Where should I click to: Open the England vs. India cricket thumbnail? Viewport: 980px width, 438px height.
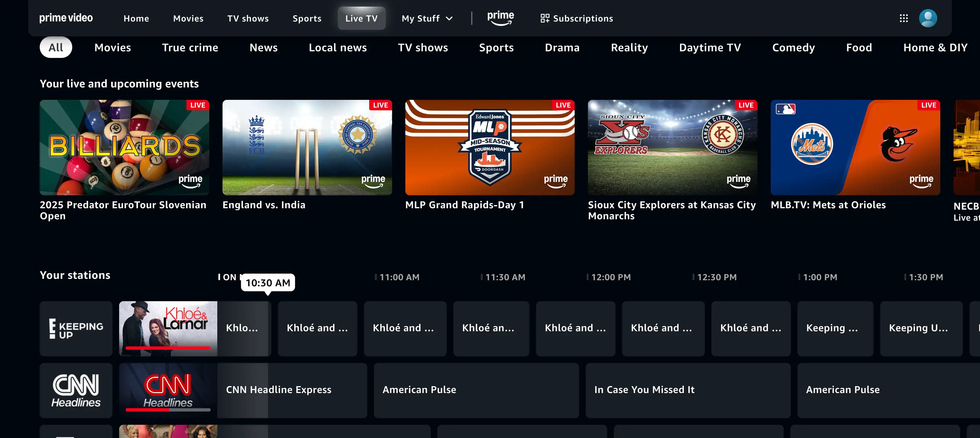pos(307,148)
